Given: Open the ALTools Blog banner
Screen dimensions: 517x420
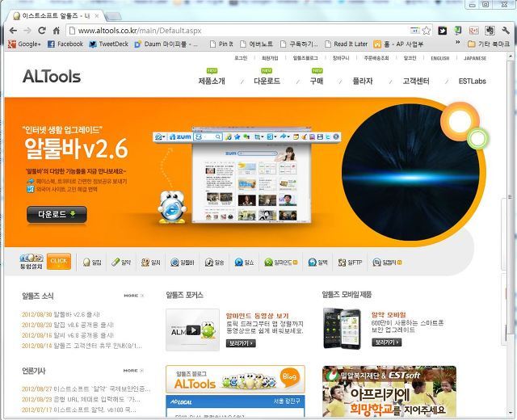Looking at the screenshot, I should [x=235, y=379].
